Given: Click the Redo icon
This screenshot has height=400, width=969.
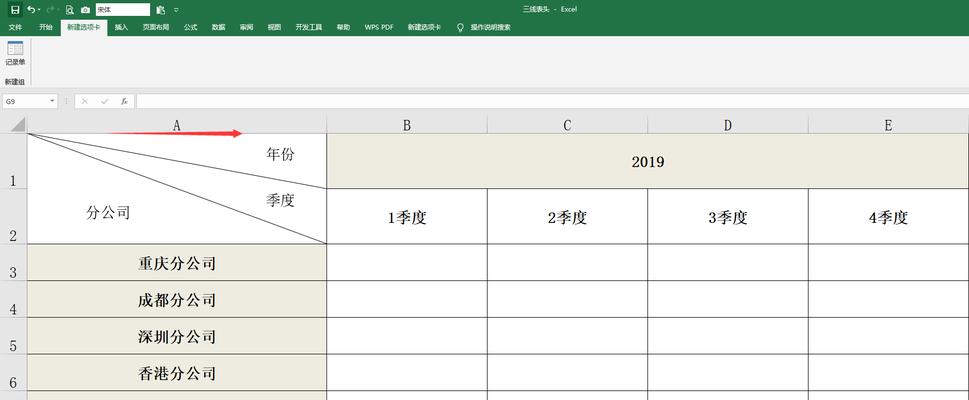Looking at the screenshot, I should click(x=50, y=10).
